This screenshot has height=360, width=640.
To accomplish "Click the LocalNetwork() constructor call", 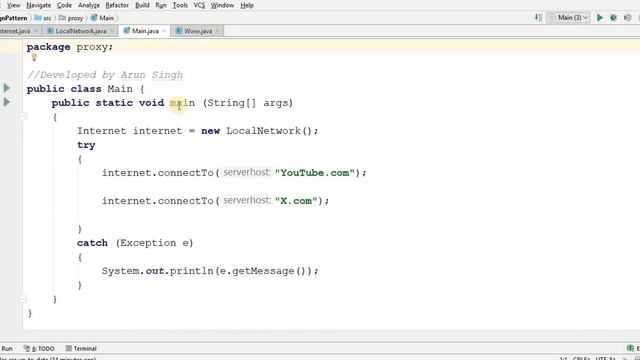I will pos(269,131).
